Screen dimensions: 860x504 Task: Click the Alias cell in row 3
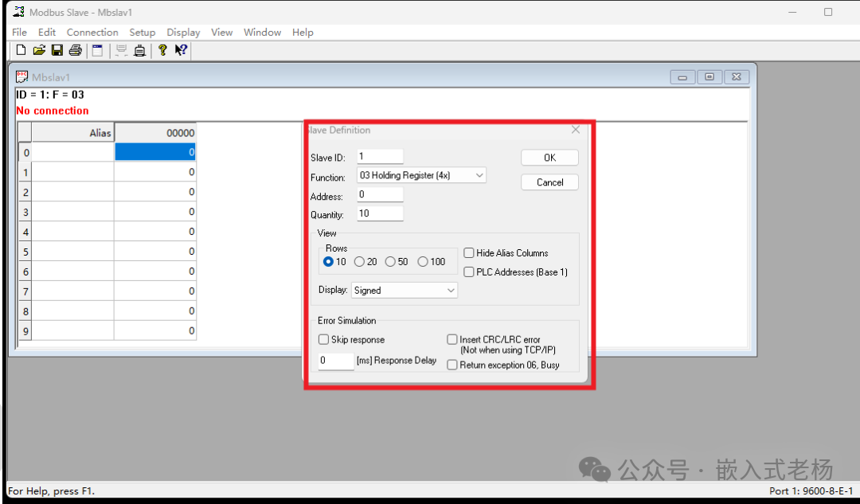pos(73,212)
